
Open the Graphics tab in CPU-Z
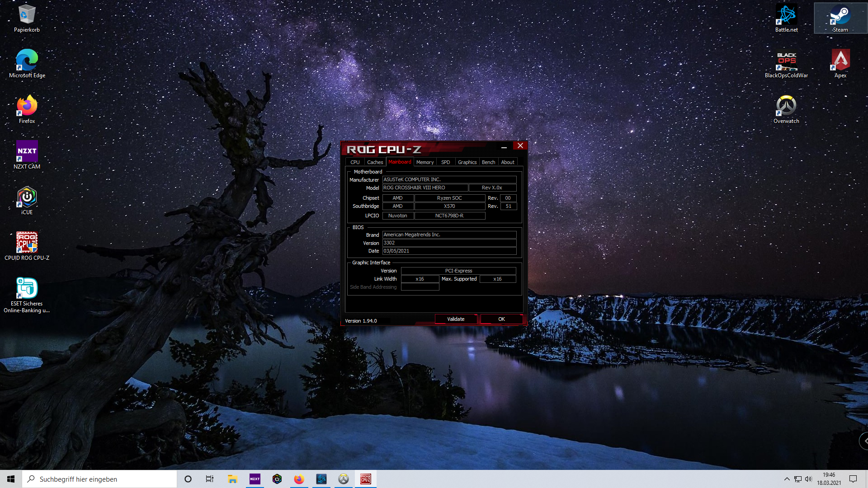click(467, 162)
